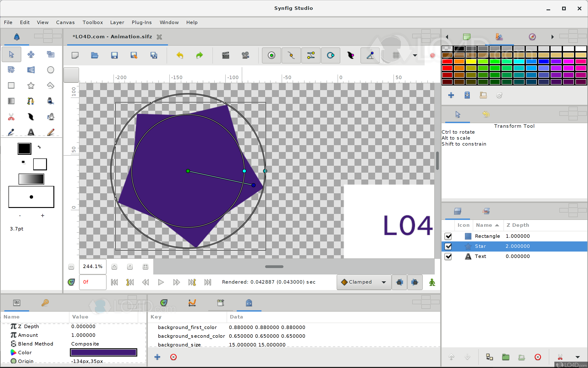Add a new metadata key entry
The image size is (588, 368).
[157, 357]
